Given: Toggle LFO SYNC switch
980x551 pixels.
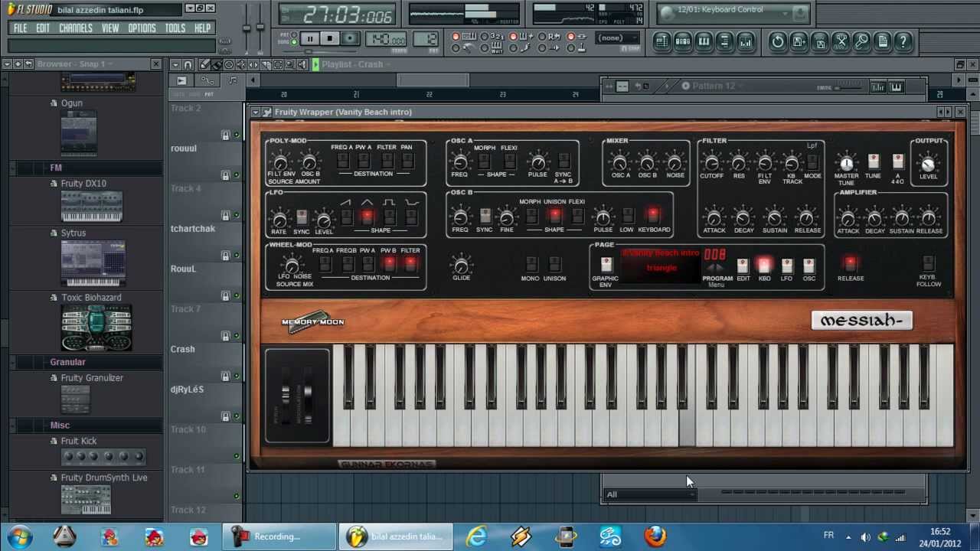Looking at the screenshot, I should 302,218.
